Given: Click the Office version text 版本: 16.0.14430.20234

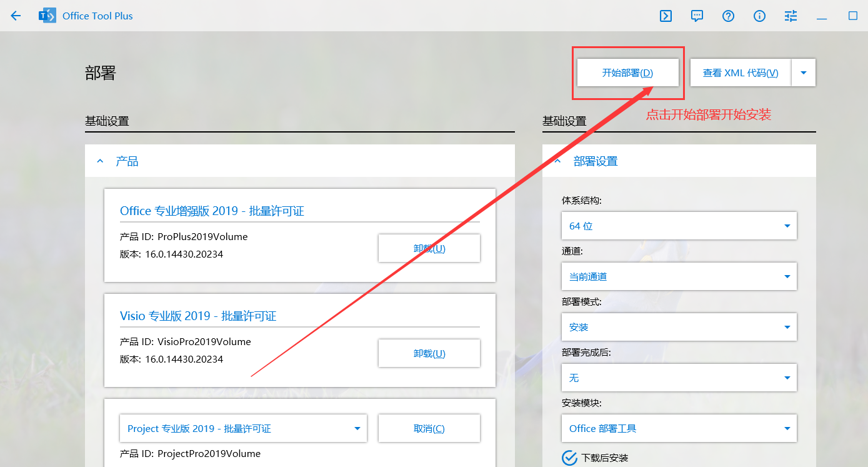Looking at the screenshot, I should click(x=172, y=254).
